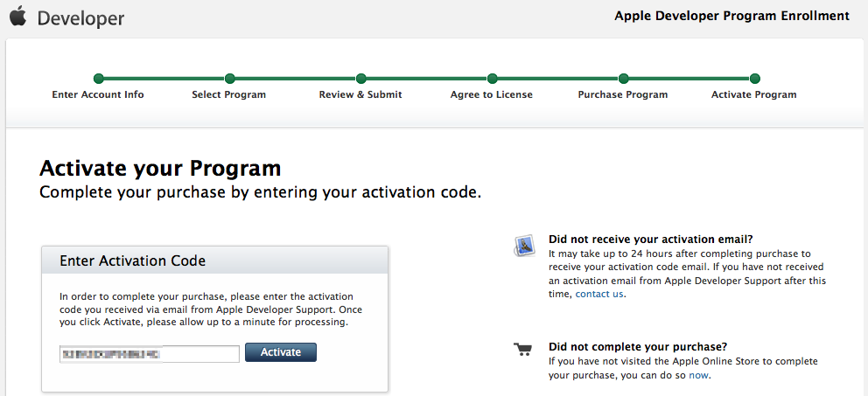Viewport: 868px width, 396px height.
Task: Open the contact us link
Action: pos(599,294)
